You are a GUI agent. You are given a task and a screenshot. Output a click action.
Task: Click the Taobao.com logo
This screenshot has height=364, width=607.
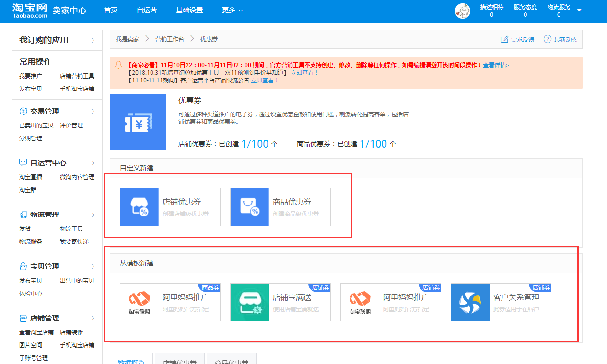tap(30, 11)
